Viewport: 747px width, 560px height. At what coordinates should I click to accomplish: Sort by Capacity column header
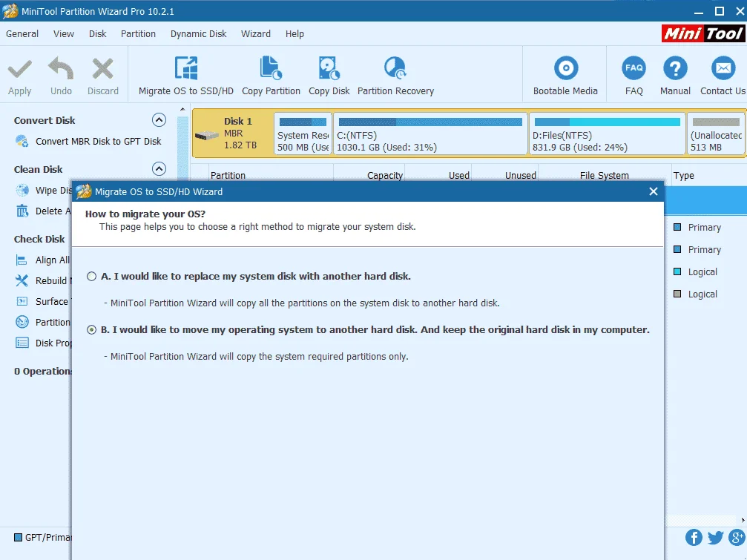(369, 175)
